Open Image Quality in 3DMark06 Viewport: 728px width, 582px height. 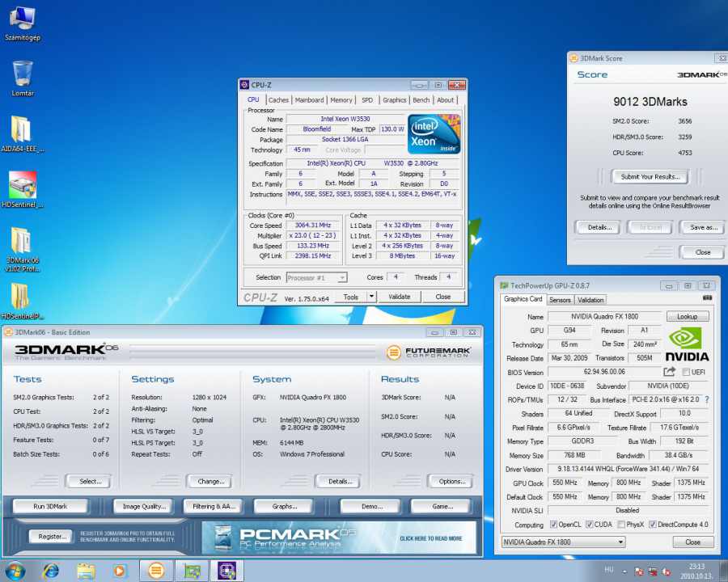coord(144,506)
